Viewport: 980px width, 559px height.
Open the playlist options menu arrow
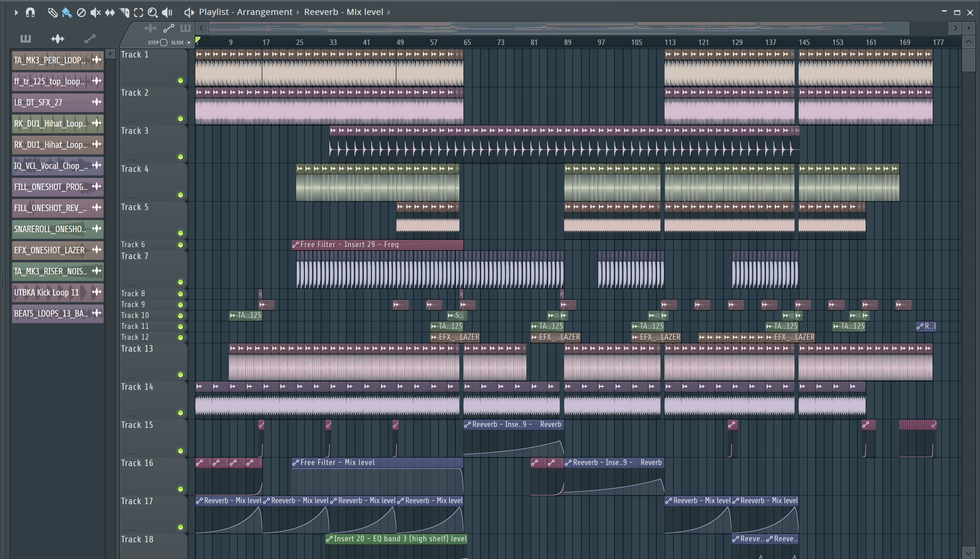click(16, 12)
